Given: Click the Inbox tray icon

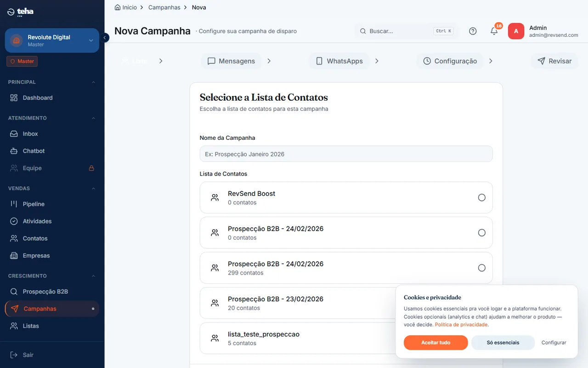Looking at the screenshot, I should pos(14,134).
